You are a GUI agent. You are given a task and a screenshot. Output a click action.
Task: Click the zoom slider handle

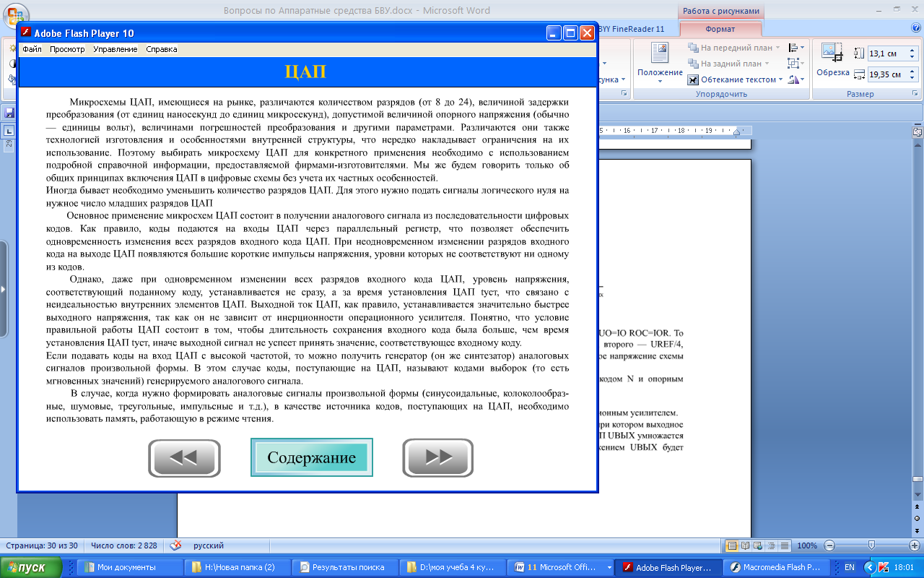(872, 545)
